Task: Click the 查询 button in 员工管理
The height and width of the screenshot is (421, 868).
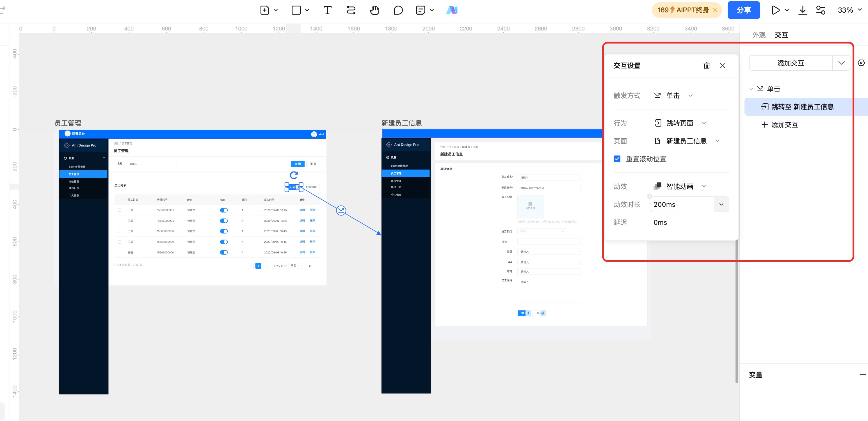Action: [298, 164]
